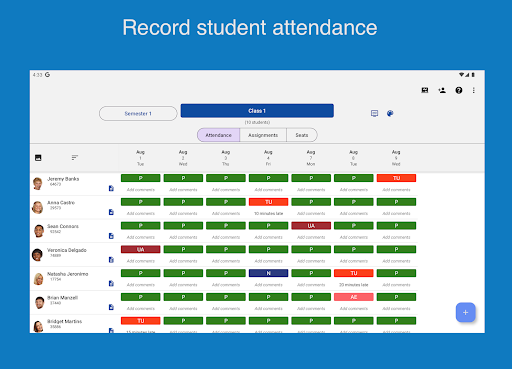Select the Attendance tab
The image size is (512, 369).
point(218,135)
